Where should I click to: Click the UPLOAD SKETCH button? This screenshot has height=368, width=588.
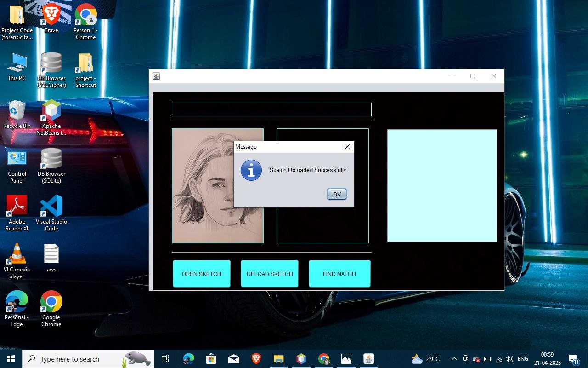click(269, 274)
